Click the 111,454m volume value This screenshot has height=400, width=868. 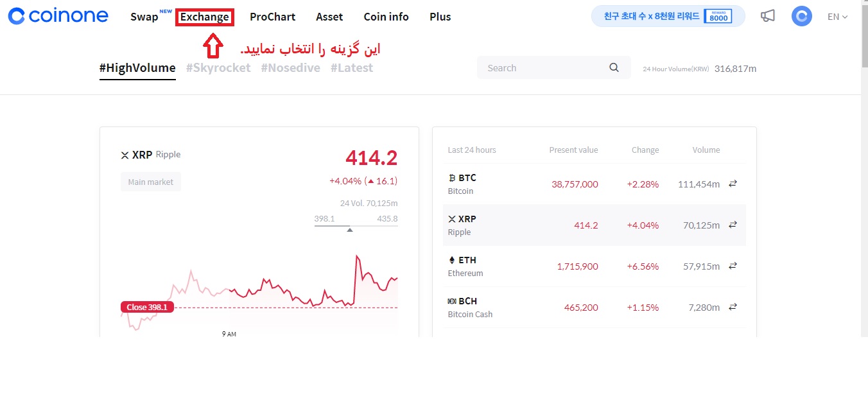[699, 184]
